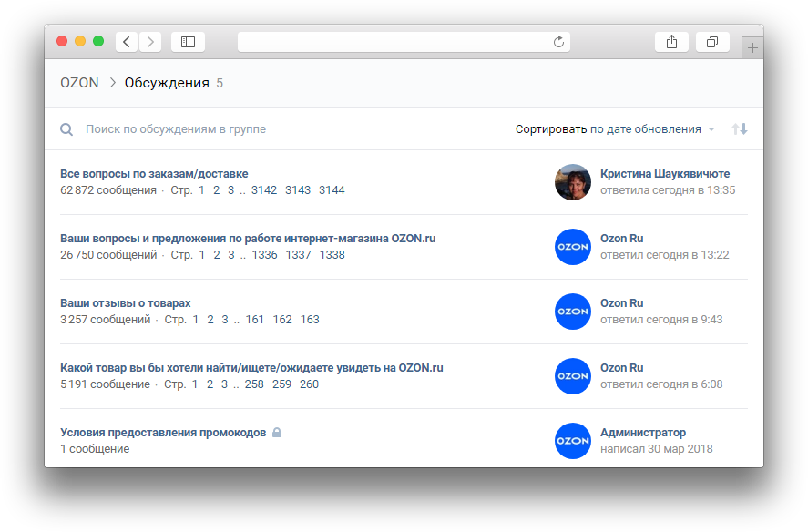The image size is (808, 532).
Task: Go to page 260 of Какой товар topic
Action: (309, 384)
